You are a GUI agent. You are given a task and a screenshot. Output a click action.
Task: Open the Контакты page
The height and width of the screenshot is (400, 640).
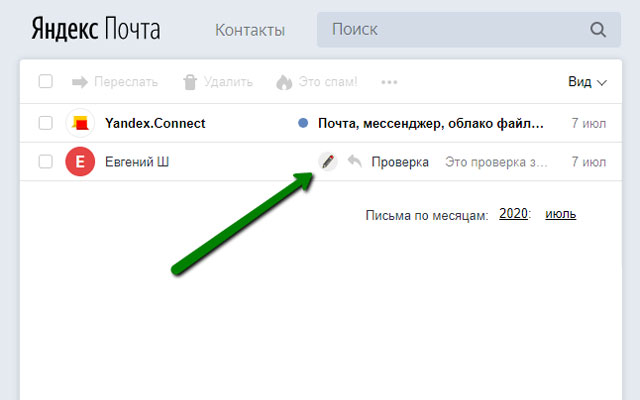(250, 30)
